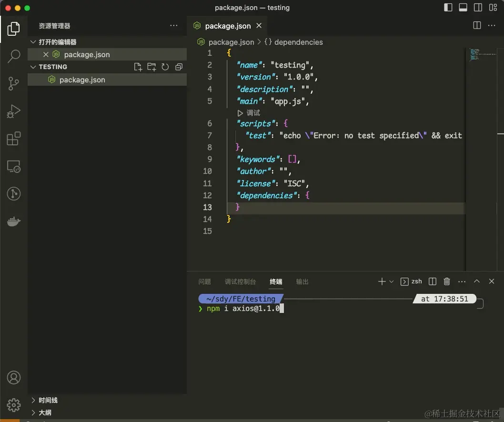The image size is (504, 422).
Task: Open new terminal profile dropdown arrow
Action: (x=391, y=281)
